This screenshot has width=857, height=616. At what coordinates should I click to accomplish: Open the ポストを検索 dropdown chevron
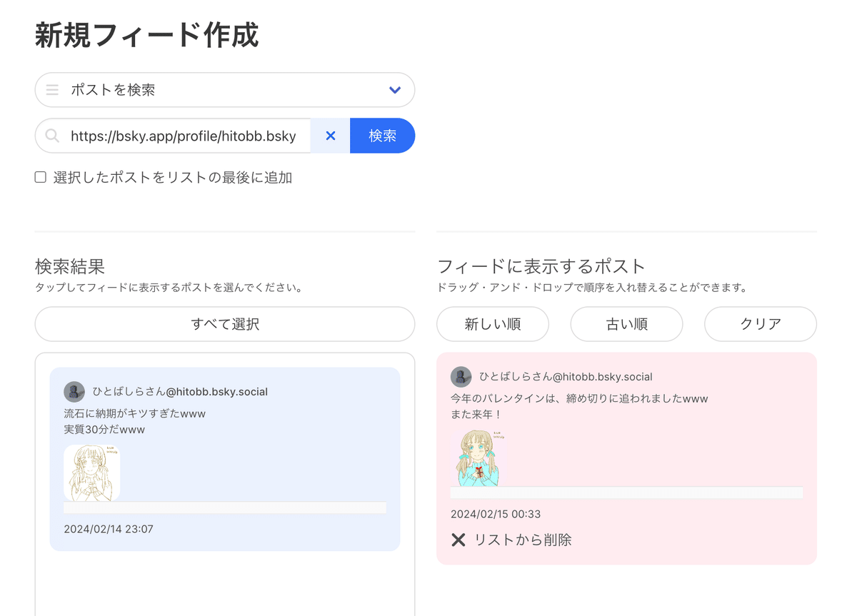click(x=395, y=90)
